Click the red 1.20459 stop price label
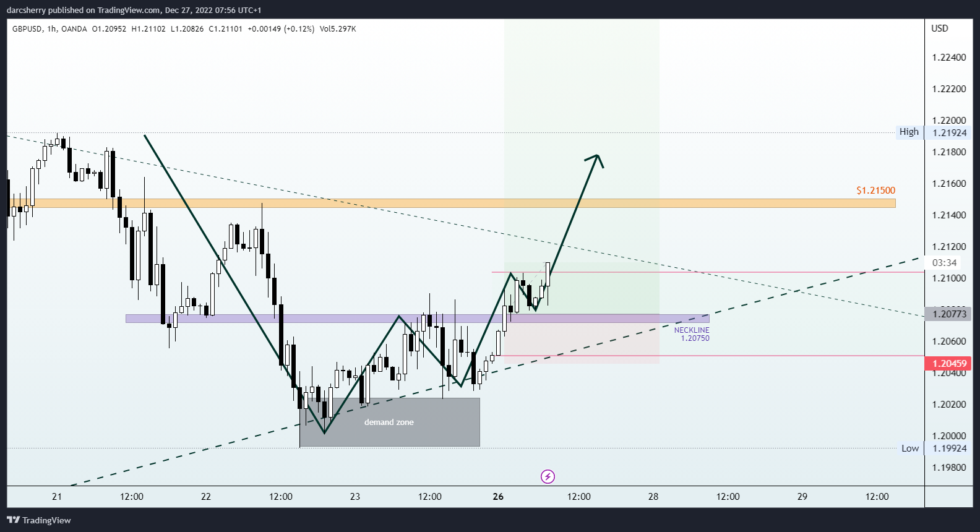 point(949,364)
